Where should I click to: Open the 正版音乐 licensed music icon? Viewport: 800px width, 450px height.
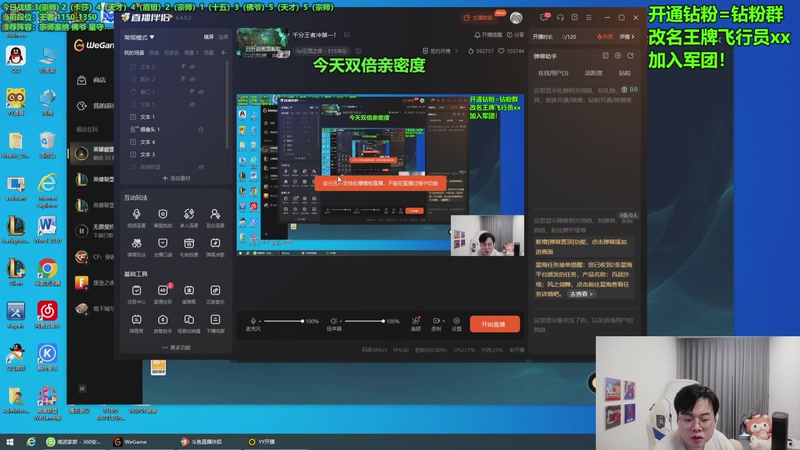click(x=215, y=290)
